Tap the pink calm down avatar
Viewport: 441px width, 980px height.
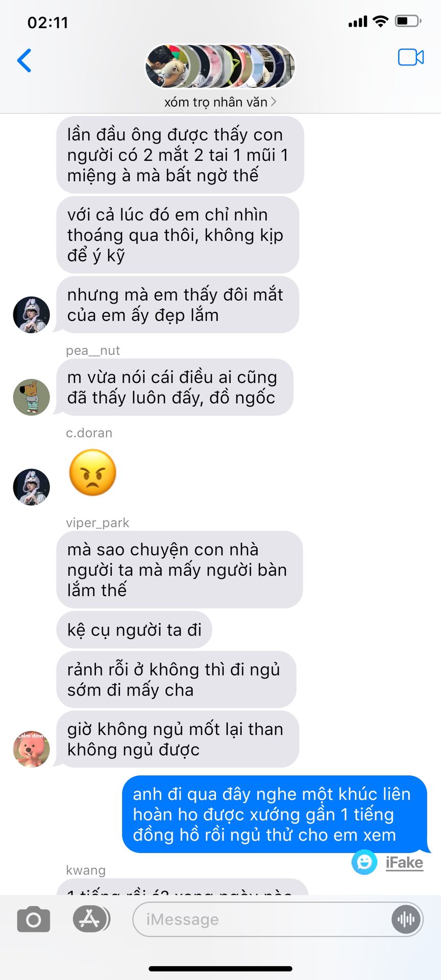pyautogui.click(x=31, y=749)
